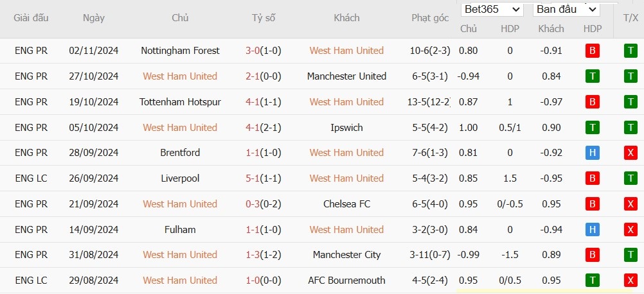
Task: Click the green T badge in Liverpool row
Action: click(631, 178)
